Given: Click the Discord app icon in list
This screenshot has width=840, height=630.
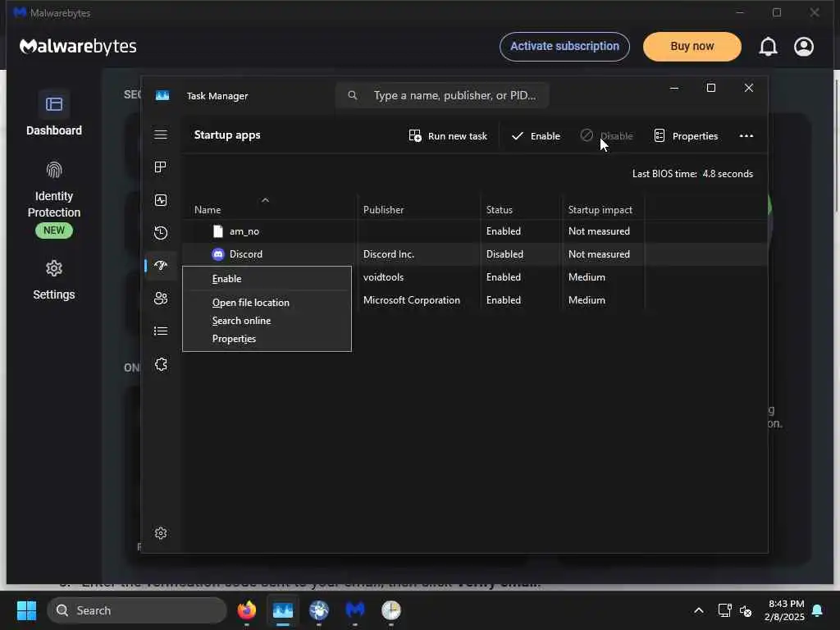Looking at the screenshot, I should [218, 254].
